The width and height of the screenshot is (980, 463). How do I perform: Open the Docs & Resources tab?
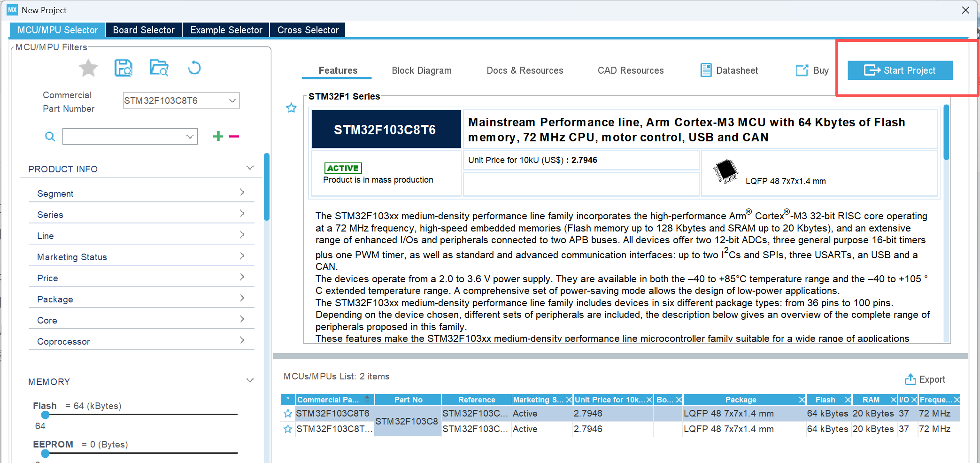click(x=525, y=70)
